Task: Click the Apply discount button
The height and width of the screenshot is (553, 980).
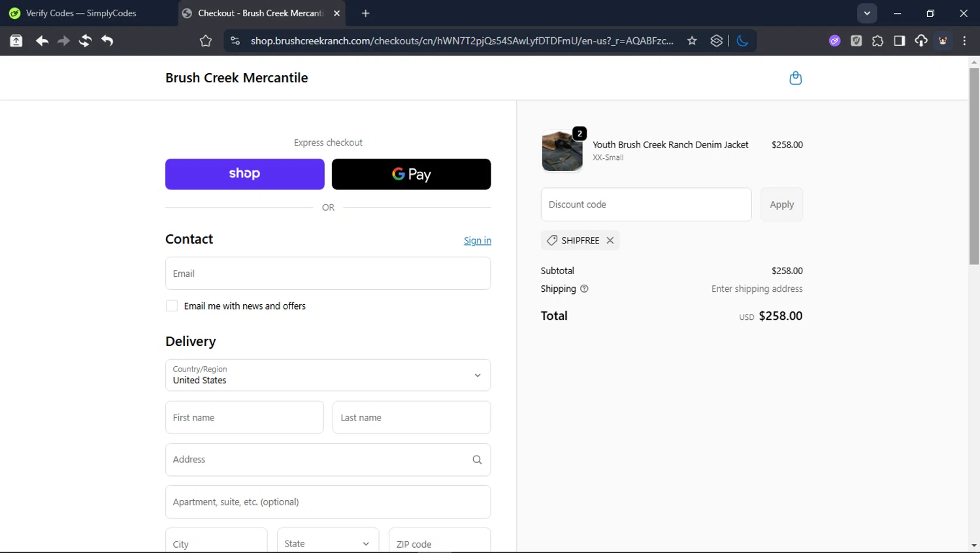Action: (x=781, y=204)
